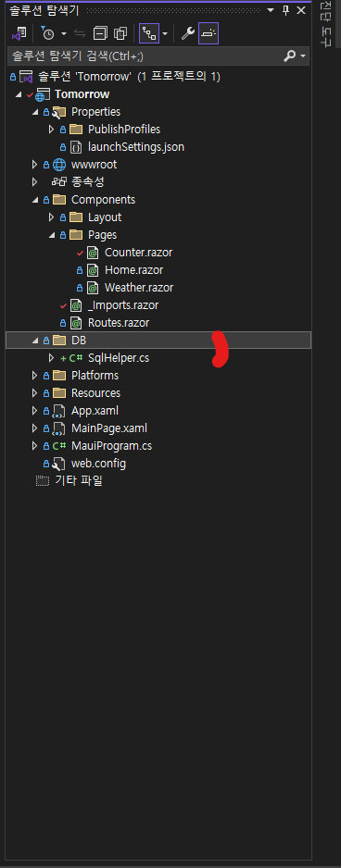Viewport: 341px width, 868px height.
Task: Open the dropdown beside the pending changes filter
Action: tap(63, 33)
